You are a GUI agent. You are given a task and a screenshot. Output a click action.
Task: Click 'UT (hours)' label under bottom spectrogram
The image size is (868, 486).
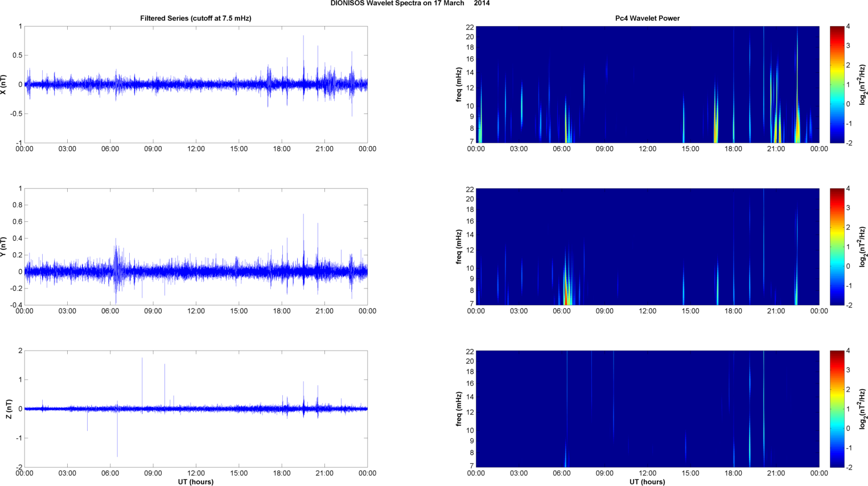(x=647, y=481)
